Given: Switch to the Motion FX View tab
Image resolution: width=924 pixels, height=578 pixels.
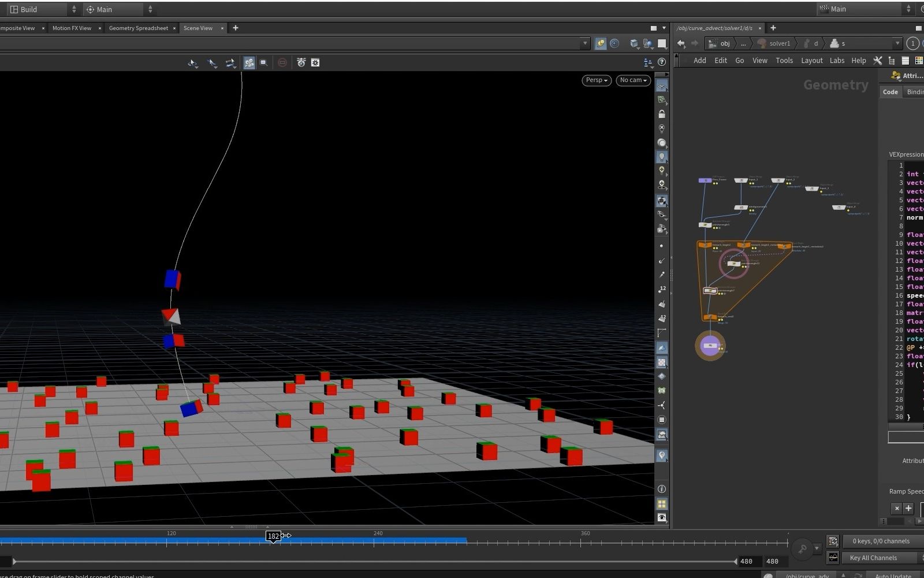Looking at the screenshot, I should pyautogui.click(x=72, y=28).
